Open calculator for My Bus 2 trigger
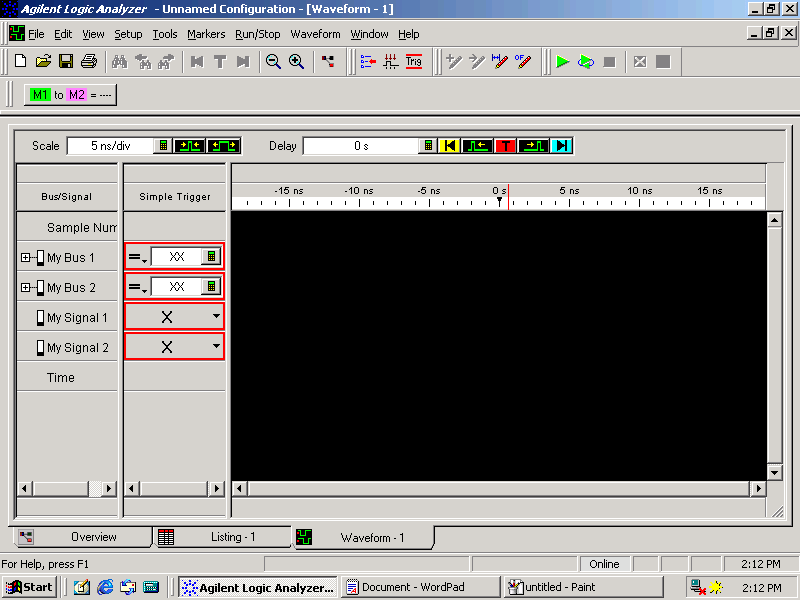 (211, 287)
